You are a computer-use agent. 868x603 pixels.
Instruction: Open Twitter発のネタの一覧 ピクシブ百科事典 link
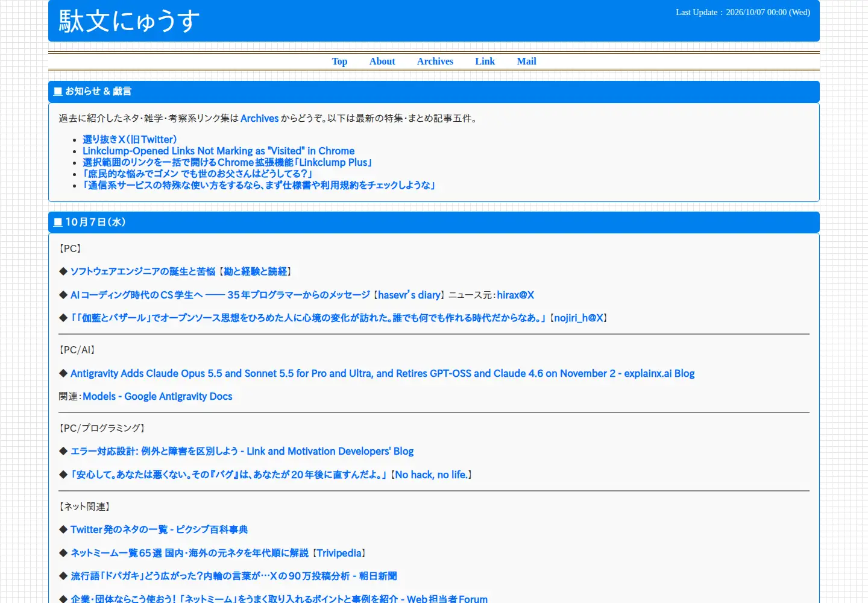pos(159,529)
